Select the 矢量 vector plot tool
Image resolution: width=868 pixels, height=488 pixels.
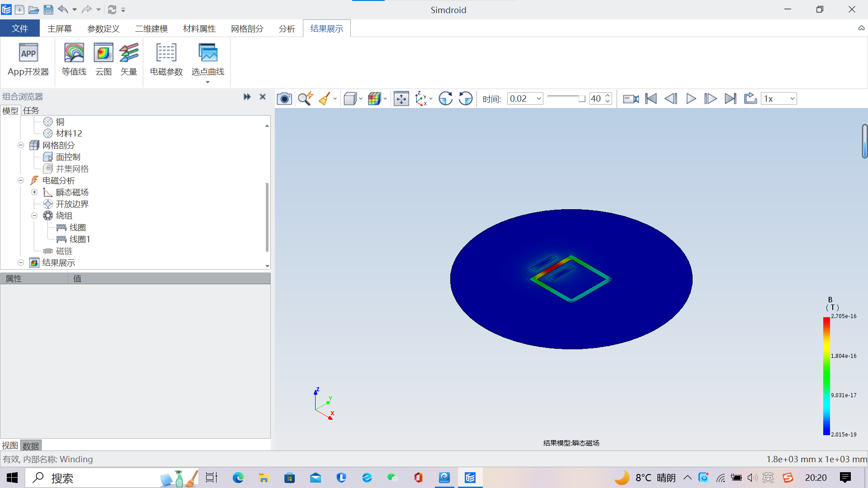(129, 60)
